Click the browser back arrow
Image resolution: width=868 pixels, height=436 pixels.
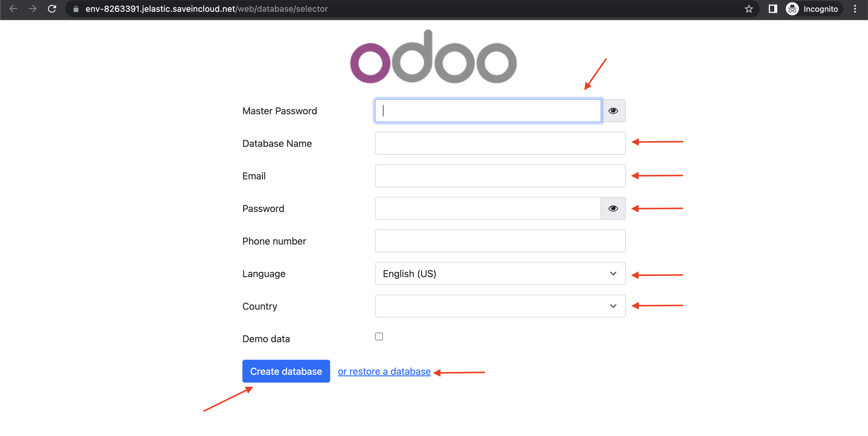click(x=13, y=9)
